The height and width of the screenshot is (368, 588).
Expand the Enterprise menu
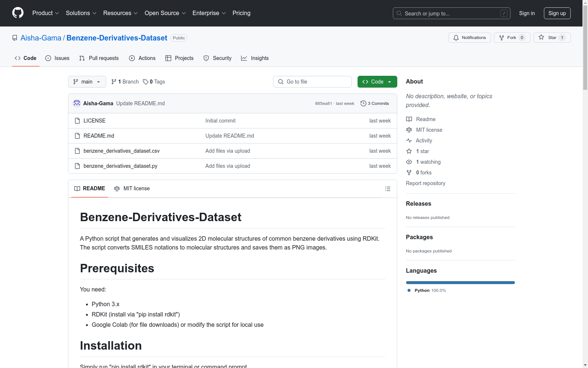[x=209, y=13]
